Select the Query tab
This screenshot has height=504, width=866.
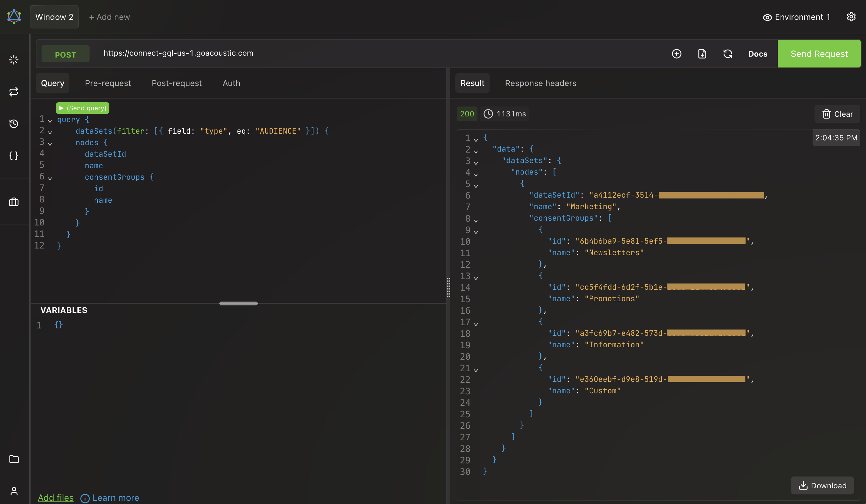[52, 83]
